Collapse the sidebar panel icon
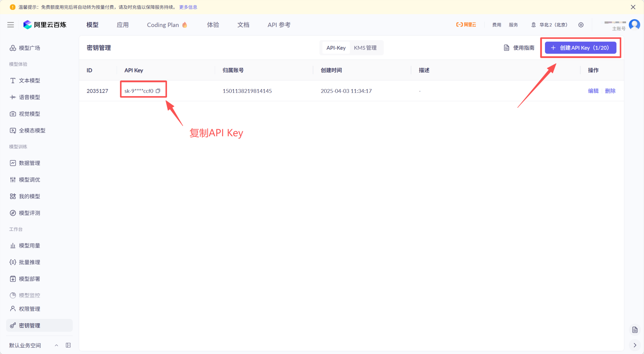Viewport: 644px width, 354px height. pos(68,345)
